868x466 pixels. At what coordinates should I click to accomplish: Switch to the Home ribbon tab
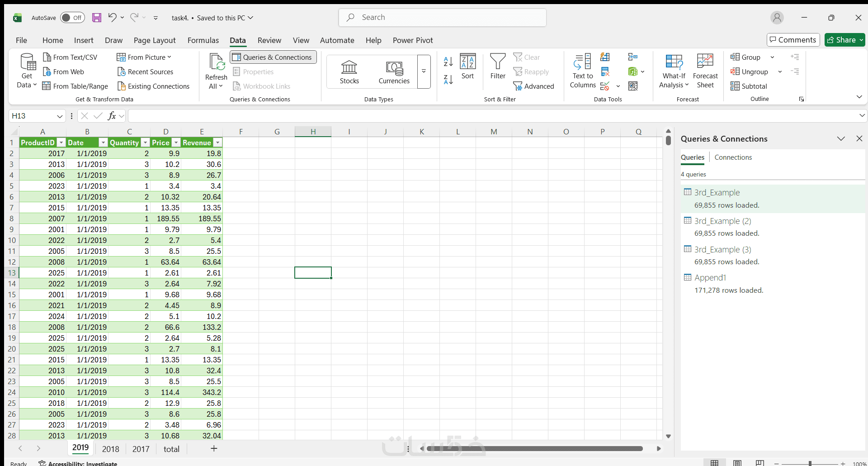53,40
